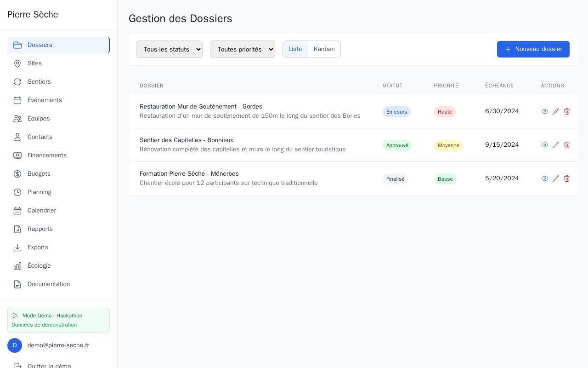This screenshot has width=588, height=368.
Task: View the Formation Pierre Sèche dossier
Action: pyautogui.click(x=545, y=178)
